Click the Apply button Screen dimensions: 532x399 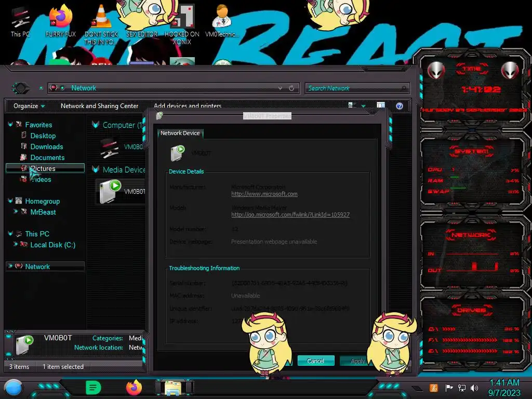coord(354,361)
